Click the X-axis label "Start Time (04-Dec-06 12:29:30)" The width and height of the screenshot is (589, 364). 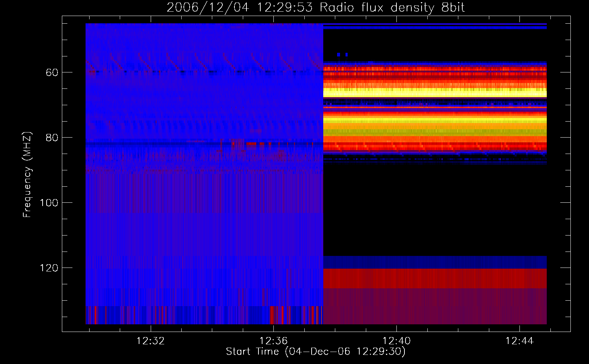point(316,352)
